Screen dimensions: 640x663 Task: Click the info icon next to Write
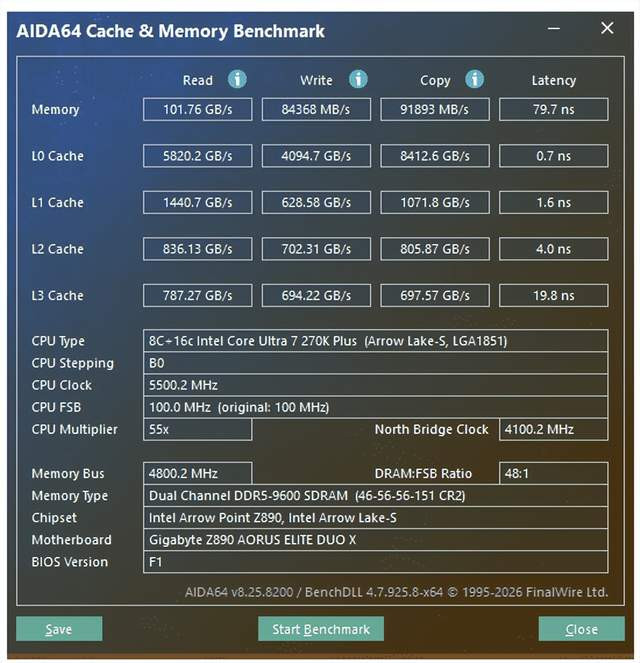click(358, 79)
